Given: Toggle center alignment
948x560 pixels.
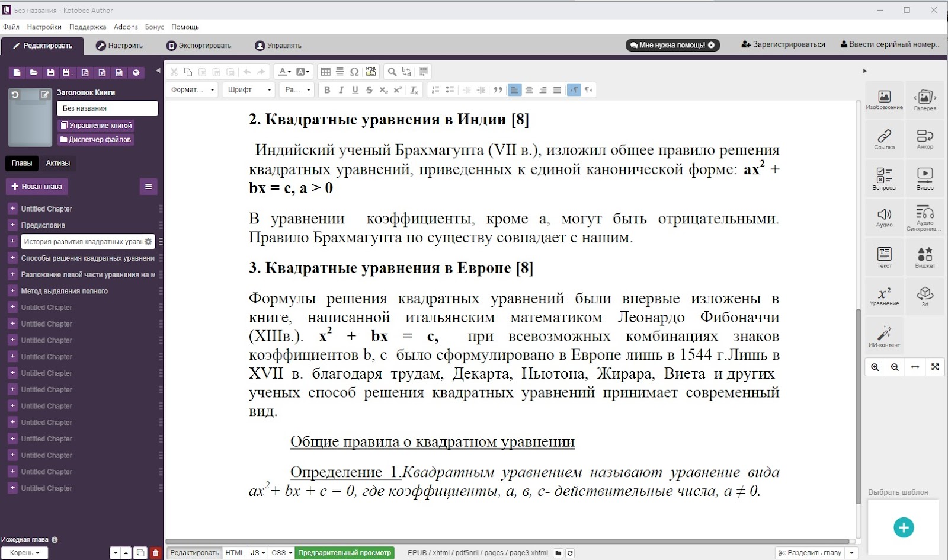Looking at the screenshot, I should [529, 90].
